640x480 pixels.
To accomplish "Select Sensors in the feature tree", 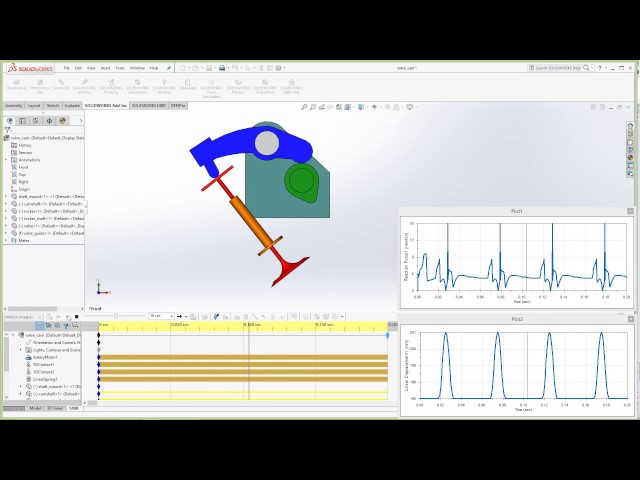I will pyautogui.click(x=25, y=153).
